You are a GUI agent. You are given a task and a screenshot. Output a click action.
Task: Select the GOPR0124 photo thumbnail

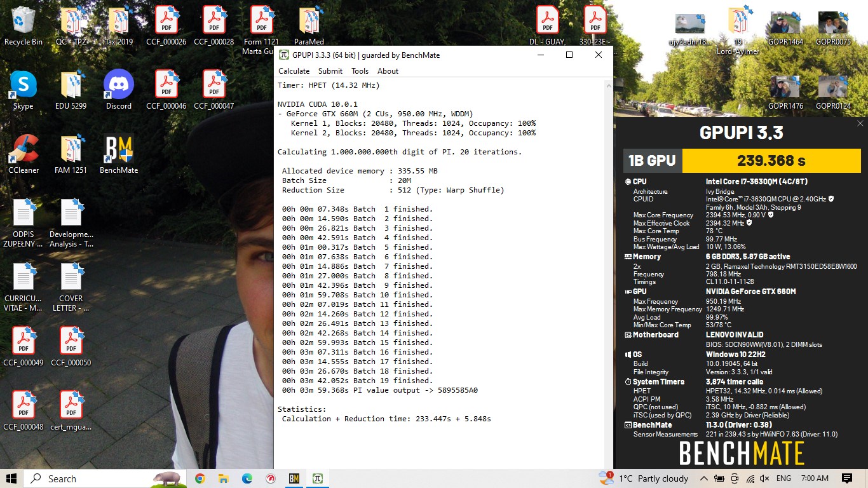tap(834, 92)
